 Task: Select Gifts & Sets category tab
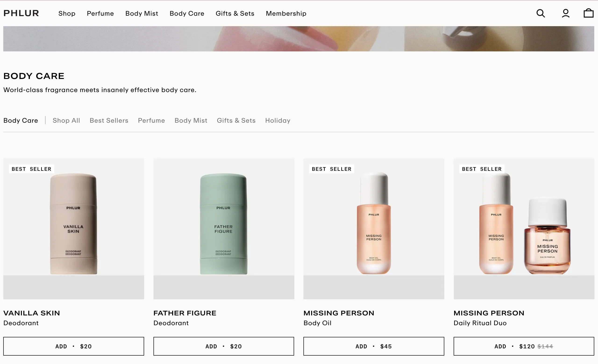coord(236,121)
